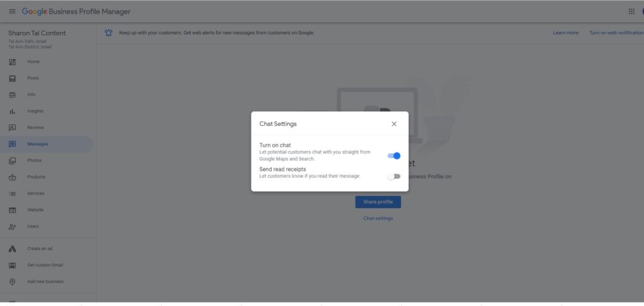
Task: Click Tel Aviv District, Israel address text
Action: pos(30,46)
